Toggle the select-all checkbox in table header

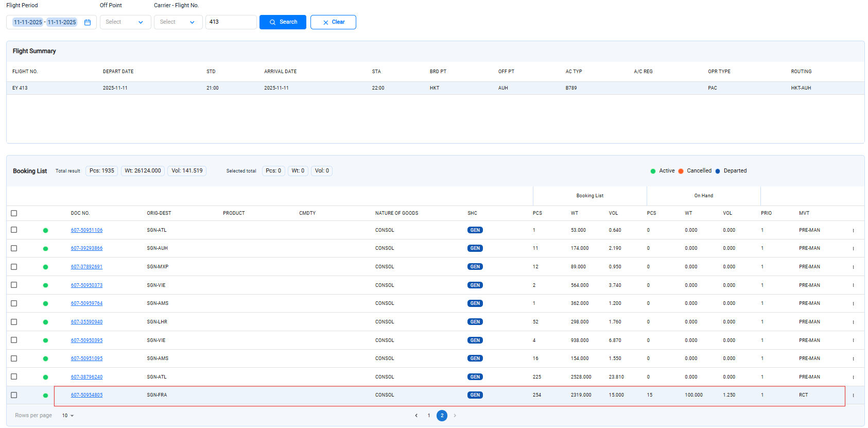[14, 213]
